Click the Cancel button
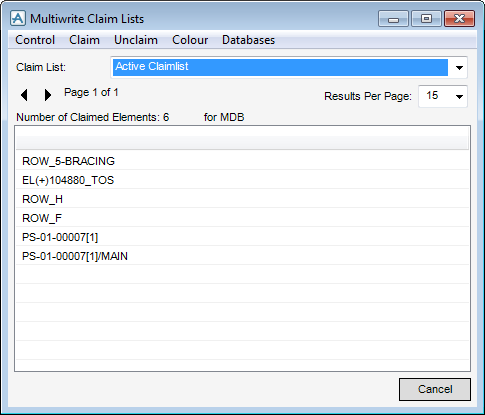 435,389
